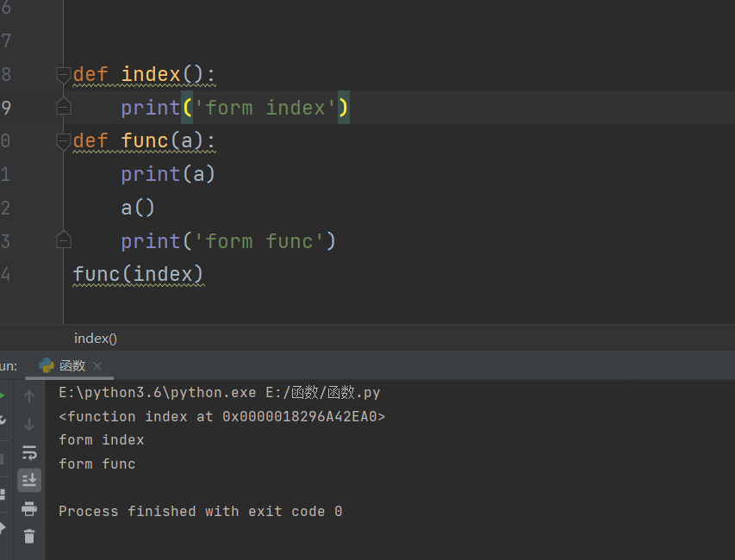The width and height of the screenshot is (735, 560).
Task: Click the Python file path in console output
Action: tap(323, 392)
